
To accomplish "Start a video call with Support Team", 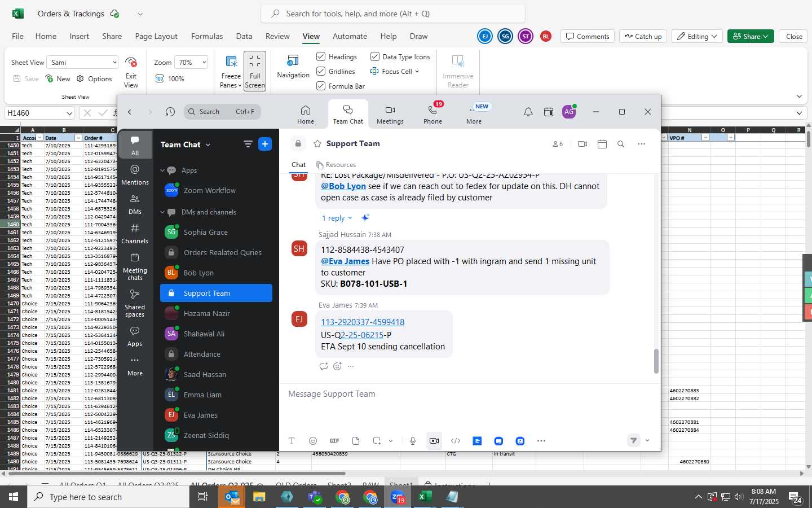I will (x=582, y=144).
